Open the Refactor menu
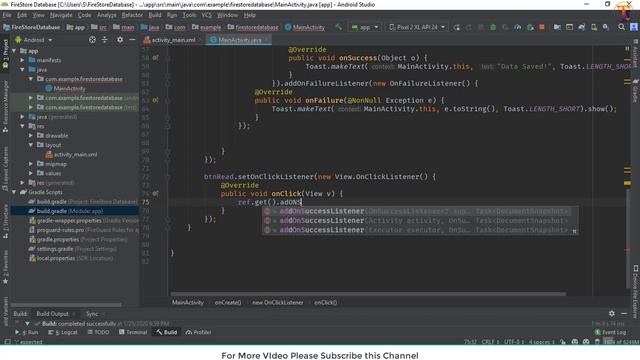Screen dimensions: 640x360 point(132,15)
